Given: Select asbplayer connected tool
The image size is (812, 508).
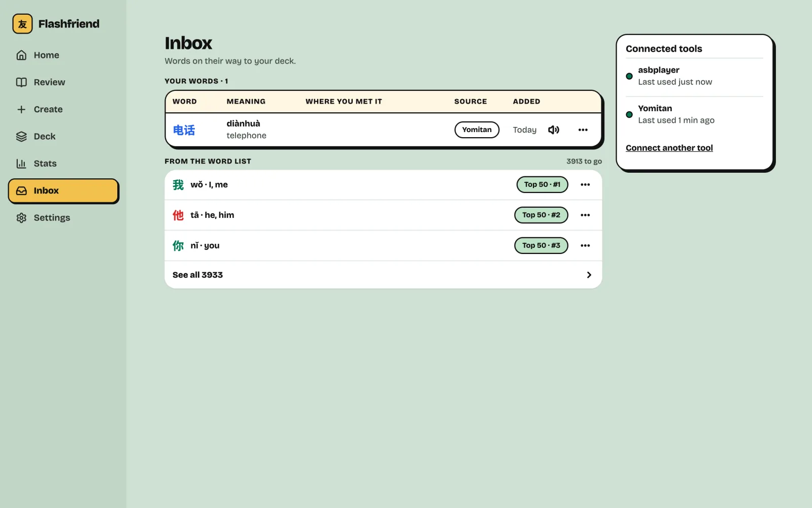Looking at the screenshot, I should 694,76.
